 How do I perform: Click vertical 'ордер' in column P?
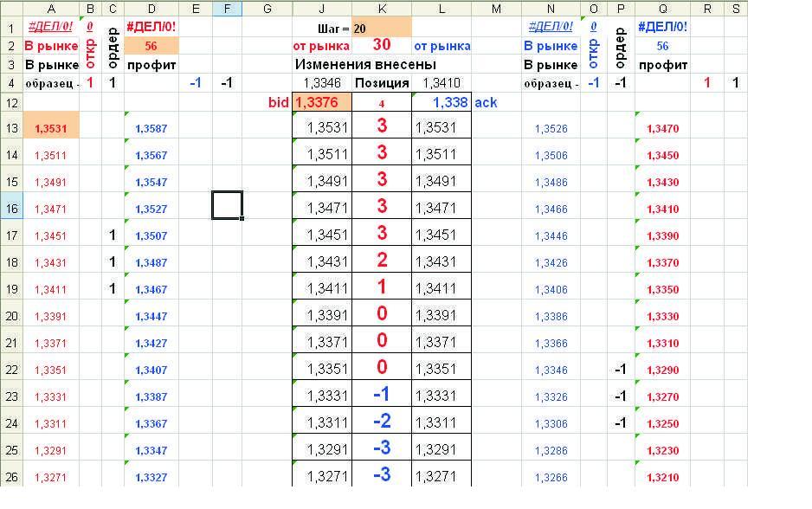click(x=621, y=48)
